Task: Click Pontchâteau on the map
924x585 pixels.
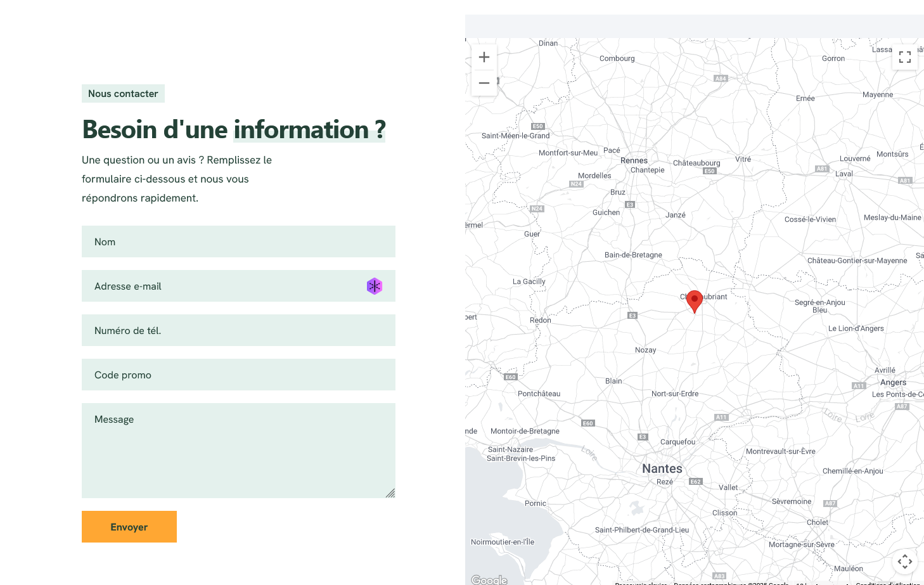Action: (539, 394)
